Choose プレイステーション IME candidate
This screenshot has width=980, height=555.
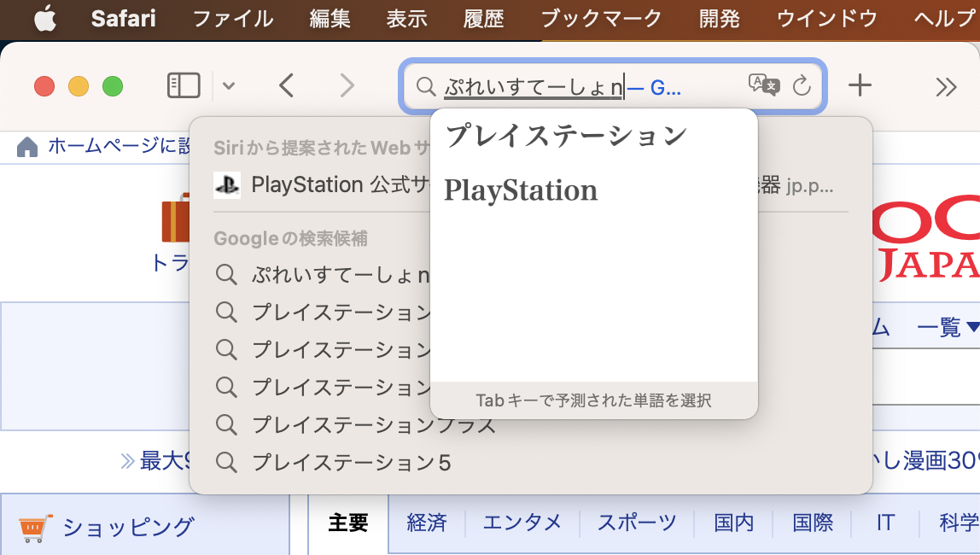(x=566, y=135)
